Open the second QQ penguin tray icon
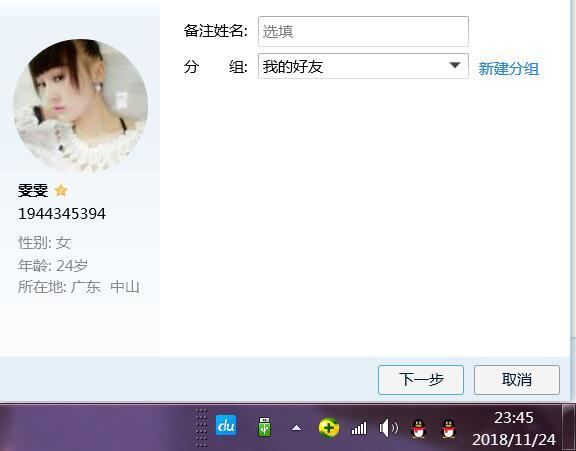 pos(449,429)
